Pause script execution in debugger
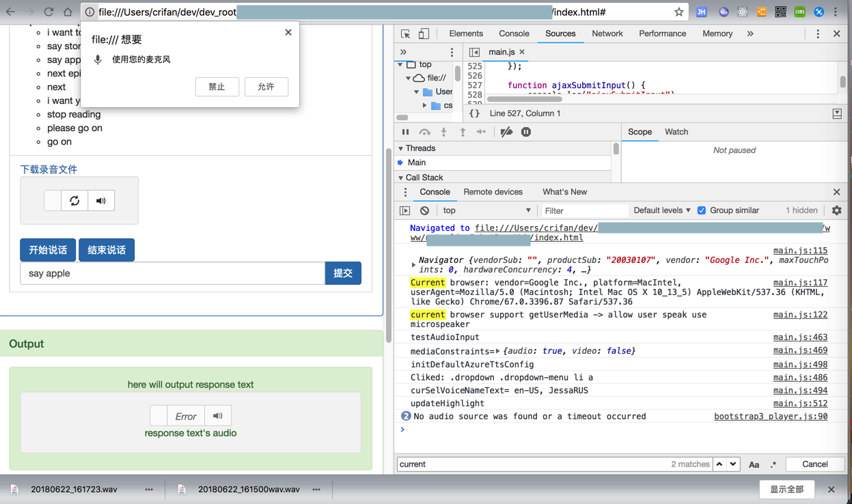852x504 pixels. pos(406,132)
